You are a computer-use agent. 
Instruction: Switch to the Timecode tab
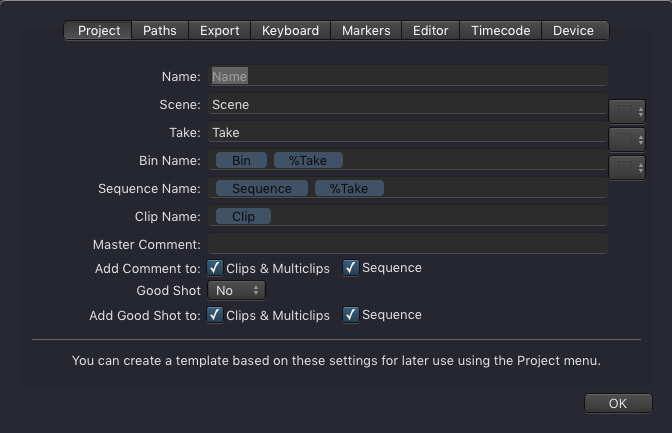[501, 30]
